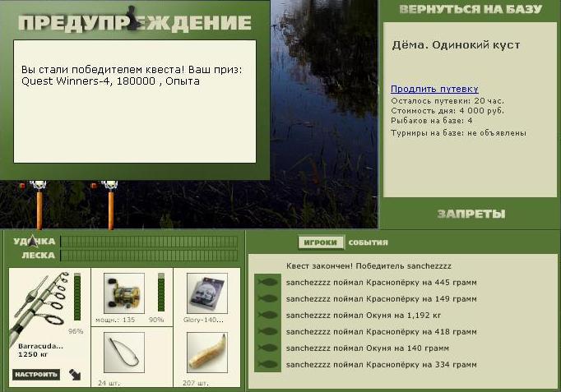Click the first rod holder on the shore

click(x=39, y=205)
